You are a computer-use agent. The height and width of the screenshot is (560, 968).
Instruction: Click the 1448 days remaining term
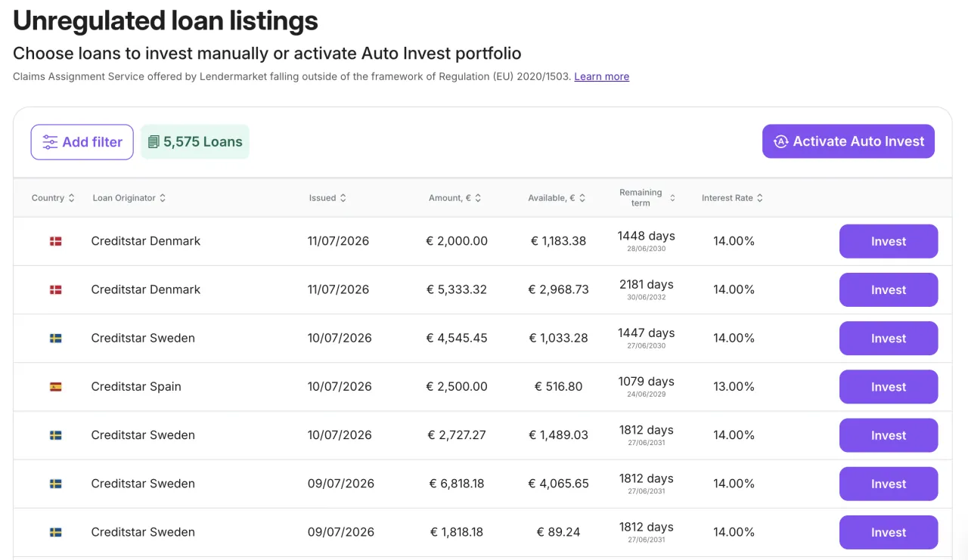646,236
